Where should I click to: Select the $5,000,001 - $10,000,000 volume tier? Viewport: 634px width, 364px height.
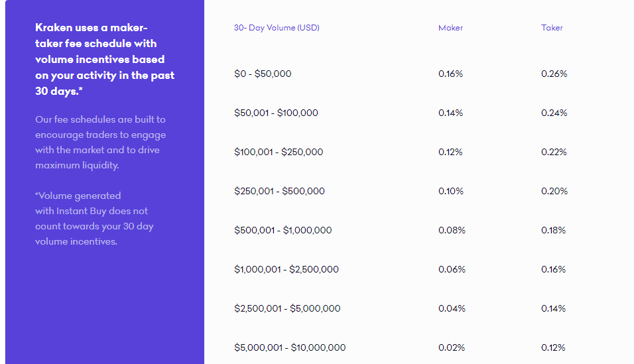tap(290, 347)
